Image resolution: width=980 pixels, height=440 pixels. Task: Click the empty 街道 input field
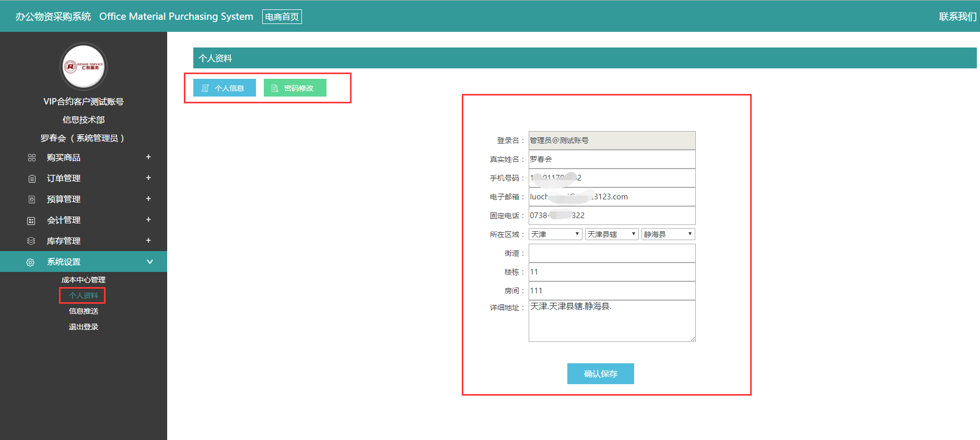612,253
